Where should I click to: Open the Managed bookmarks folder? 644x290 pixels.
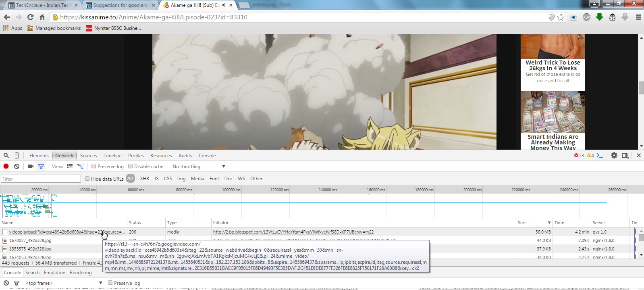[x=54, y=28]
